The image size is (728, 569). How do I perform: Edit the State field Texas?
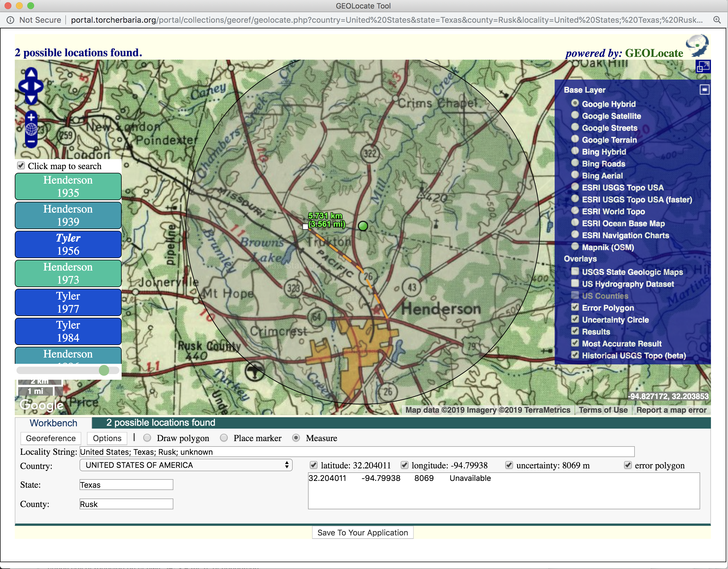coord(126,485)
